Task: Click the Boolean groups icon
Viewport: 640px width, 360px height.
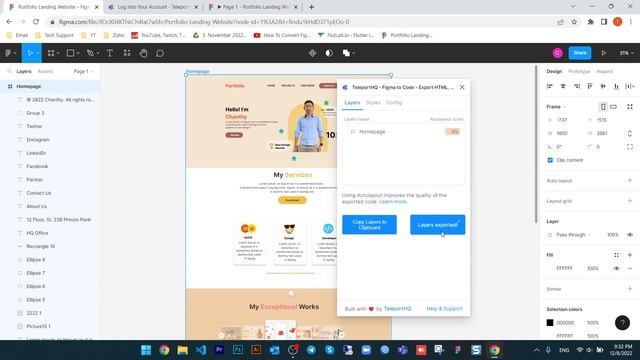Action: point(346,53)
